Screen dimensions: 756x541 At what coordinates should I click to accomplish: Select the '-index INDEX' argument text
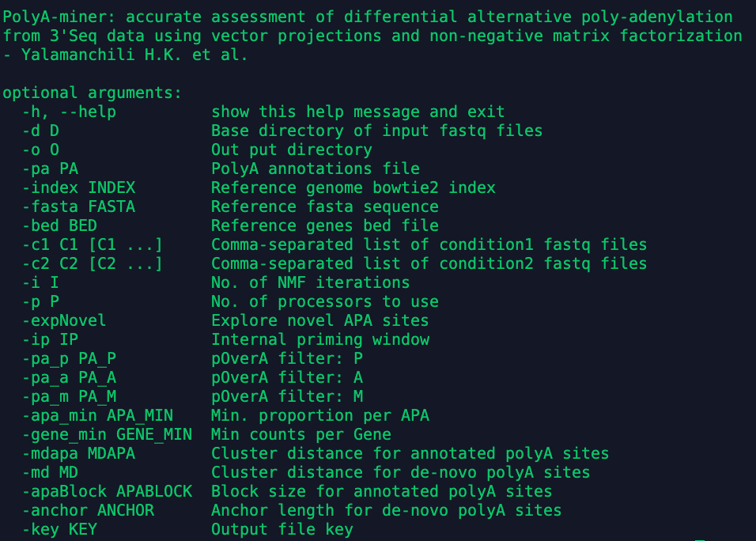pos(78,187)
